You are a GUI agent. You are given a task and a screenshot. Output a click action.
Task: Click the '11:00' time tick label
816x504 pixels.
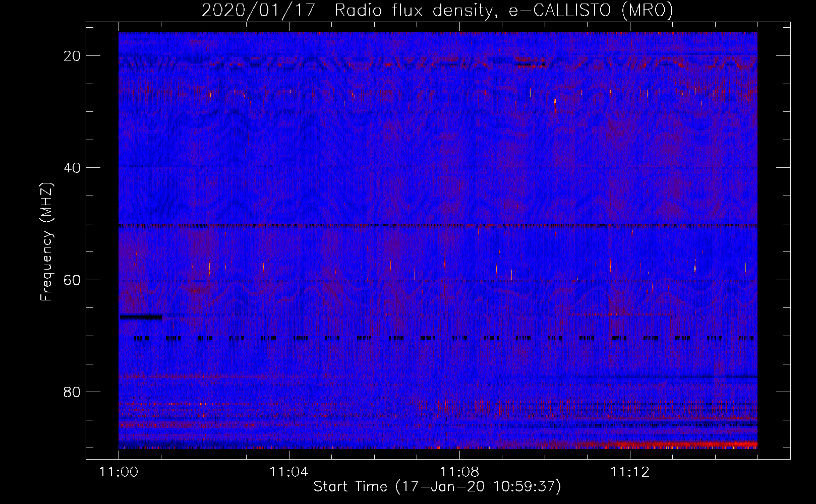(x=119, y=472)
